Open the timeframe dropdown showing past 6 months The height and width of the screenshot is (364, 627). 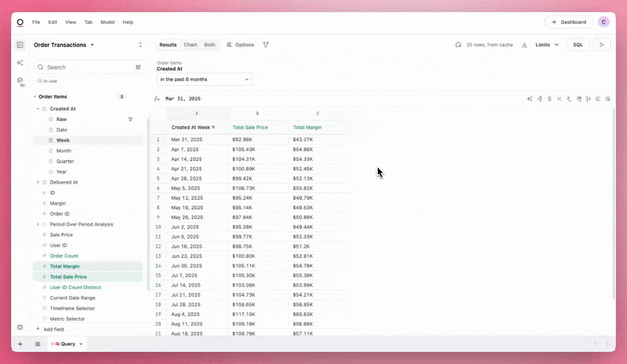pos(204,79)
